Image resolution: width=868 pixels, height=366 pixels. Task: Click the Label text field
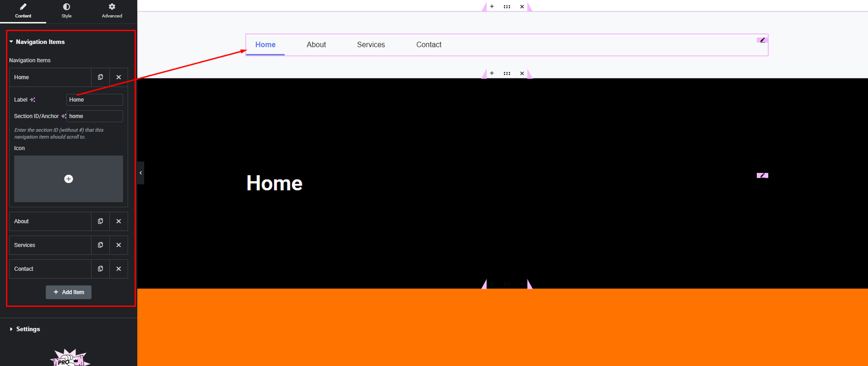click(94, 100)
